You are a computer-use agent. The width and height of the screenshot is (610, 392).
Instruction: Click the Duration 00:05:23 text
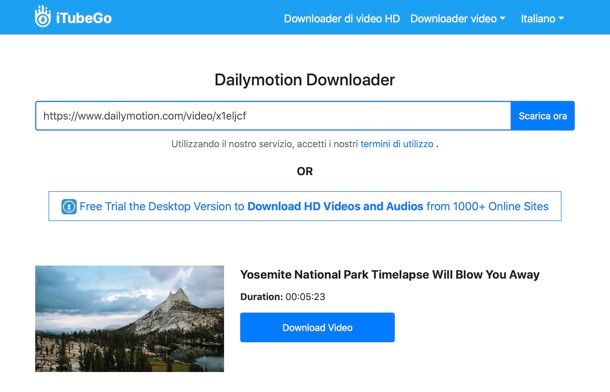tap(283, 297)
